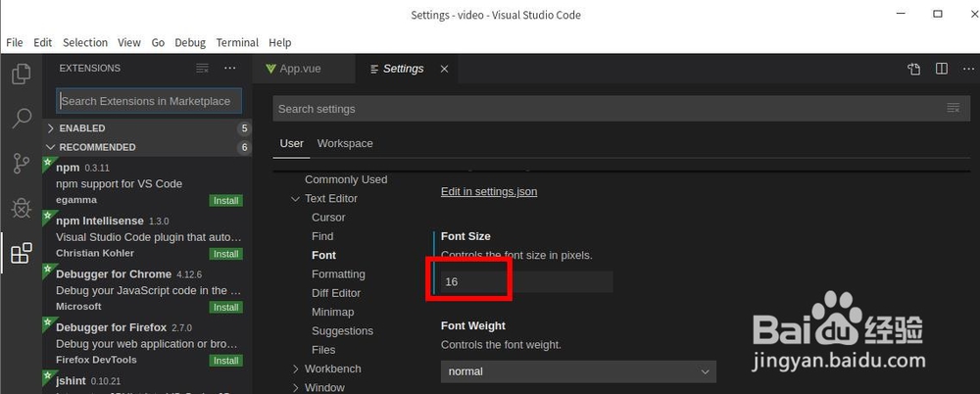Install the npm Intellisense extension
This screenshot has width=980, height=394.
[225, 254]
